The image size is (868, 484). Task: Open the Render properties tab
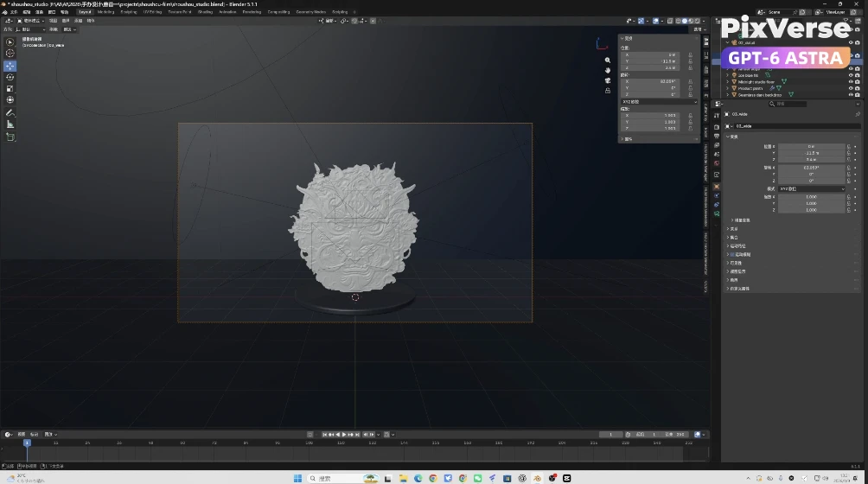(x=717, y=127)
